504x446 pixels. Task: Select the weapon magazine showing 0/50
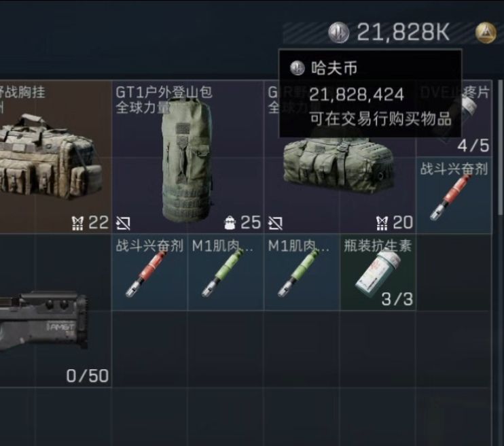(56, 311)
